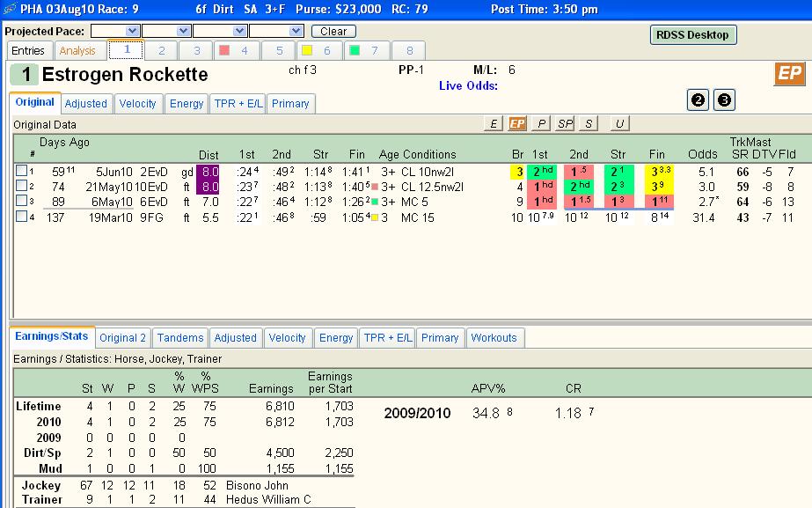
Task: Click jockey name Bisono John
Action: click(258, 486)
